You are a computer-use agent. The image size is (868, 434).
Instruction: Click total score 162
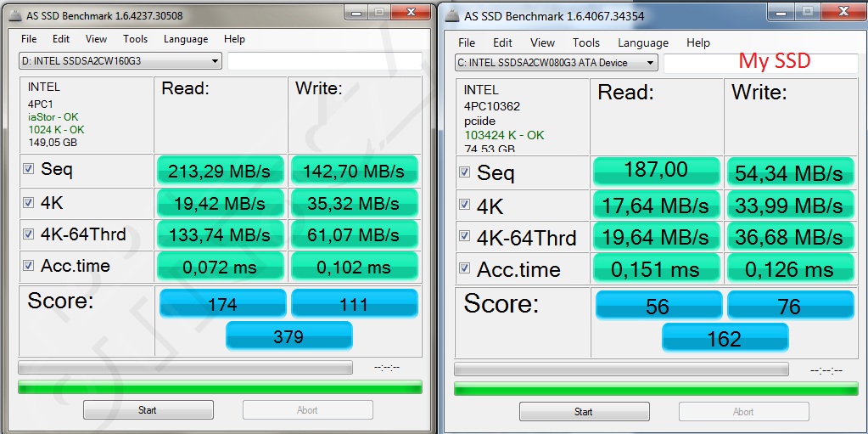pyautogui.click(x=725, y=337)
